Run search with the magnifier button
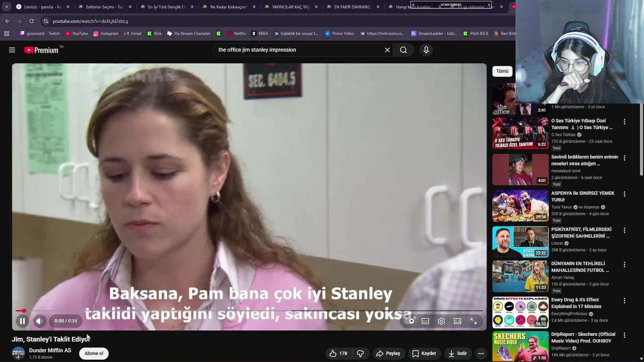644x362 pixels. [x=404, y=50]
